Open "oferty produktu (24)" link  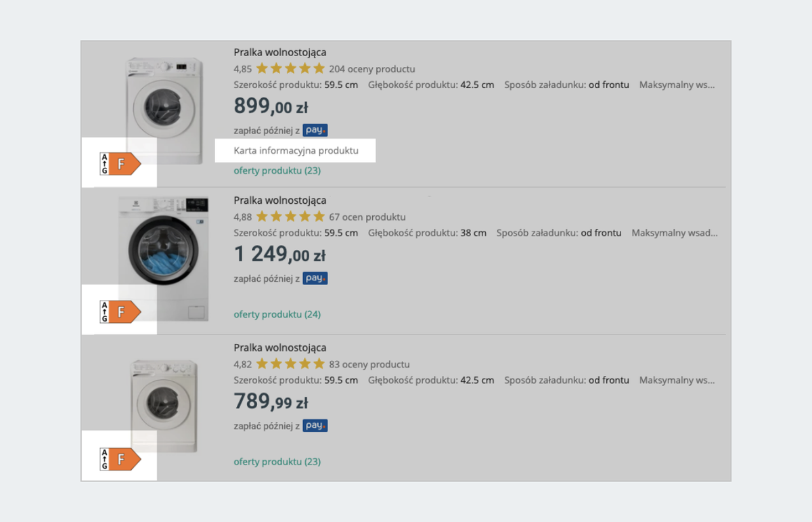pos(277,314)
